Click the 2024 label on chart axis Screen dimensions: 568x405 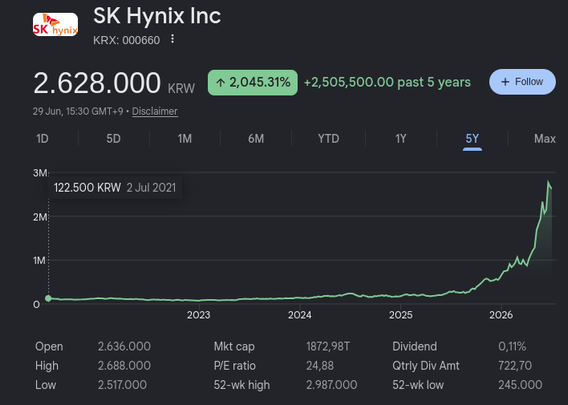(300, 315)
